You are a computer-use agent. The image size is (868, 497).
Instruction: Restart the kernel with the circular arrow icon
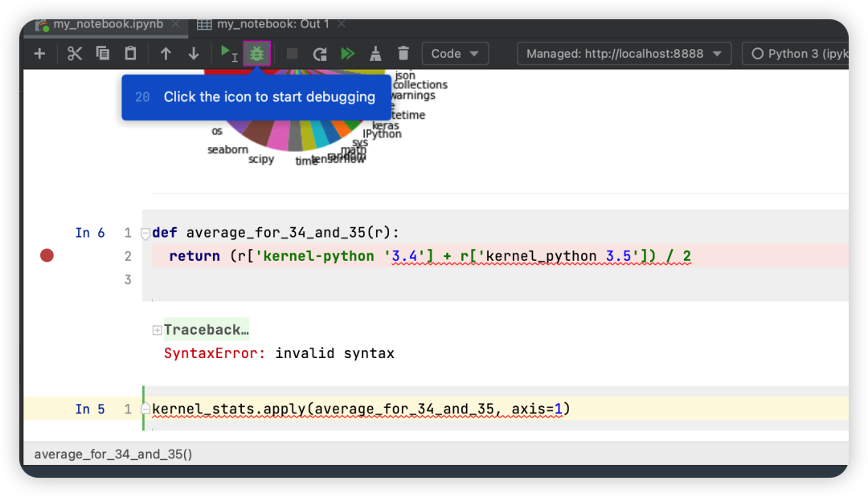(318, 53)
